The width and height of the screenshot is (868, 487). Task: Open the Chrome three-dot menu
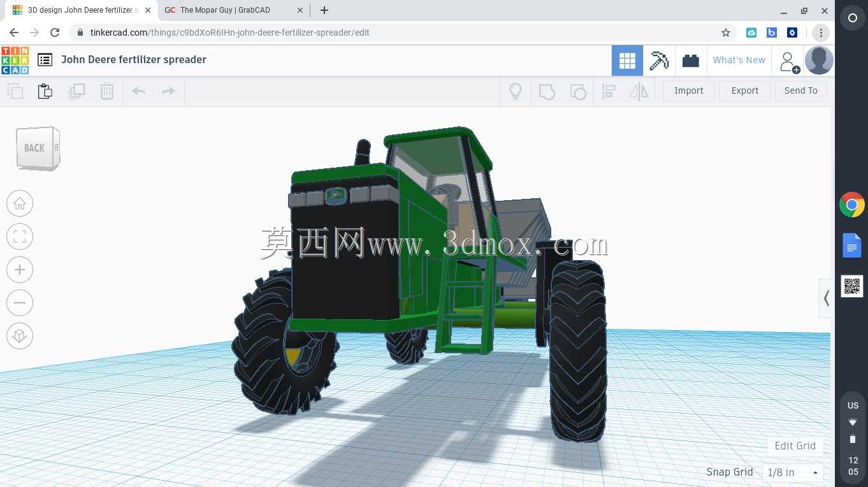pos(821,33)
